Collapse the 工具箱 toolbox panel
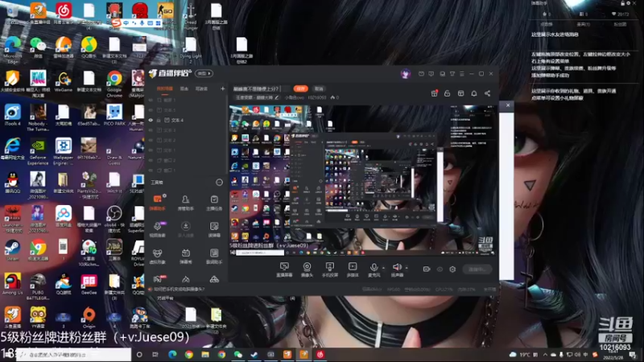 (219, 183)
